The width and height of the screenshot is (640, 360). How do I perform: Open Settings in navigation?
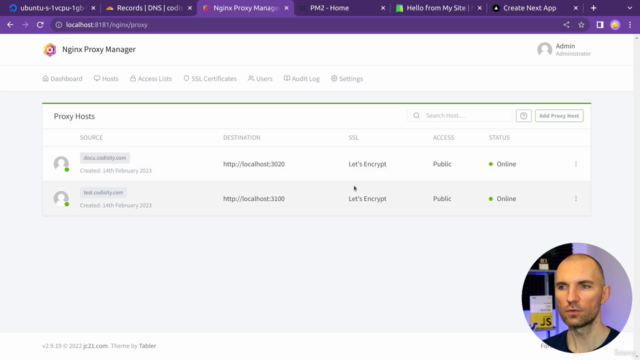(347, 78)
